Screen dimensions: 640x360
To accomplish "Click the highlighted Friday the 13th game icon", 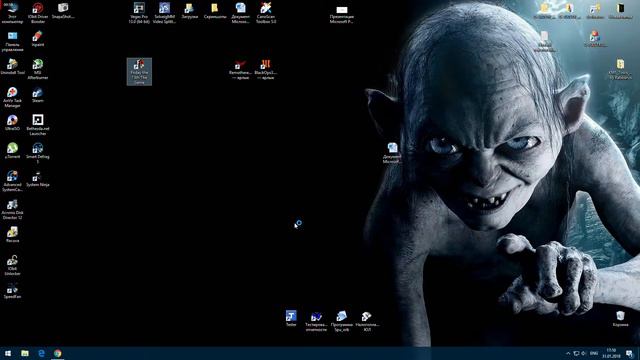I will click(x=139, y=71).
